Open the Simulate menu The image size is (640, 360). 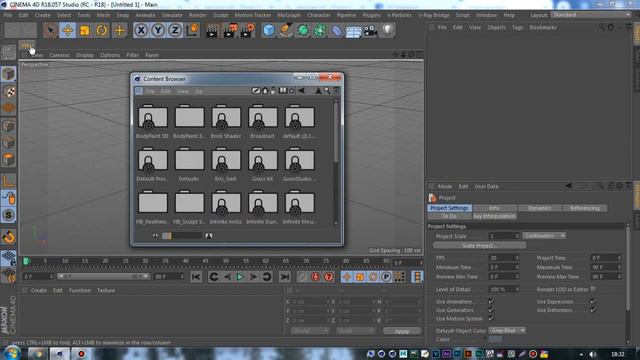click(172, 15)
